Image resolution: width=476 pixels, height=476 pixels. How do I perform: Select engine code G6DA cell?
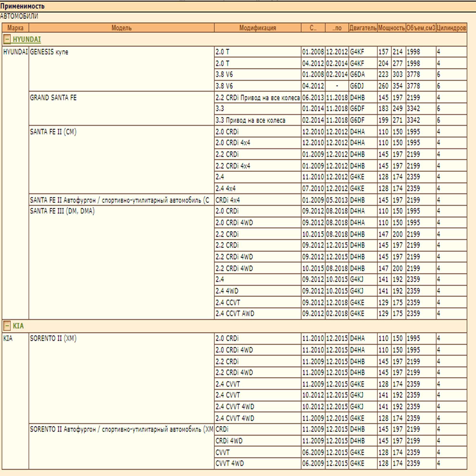click(x=363, y=74)
